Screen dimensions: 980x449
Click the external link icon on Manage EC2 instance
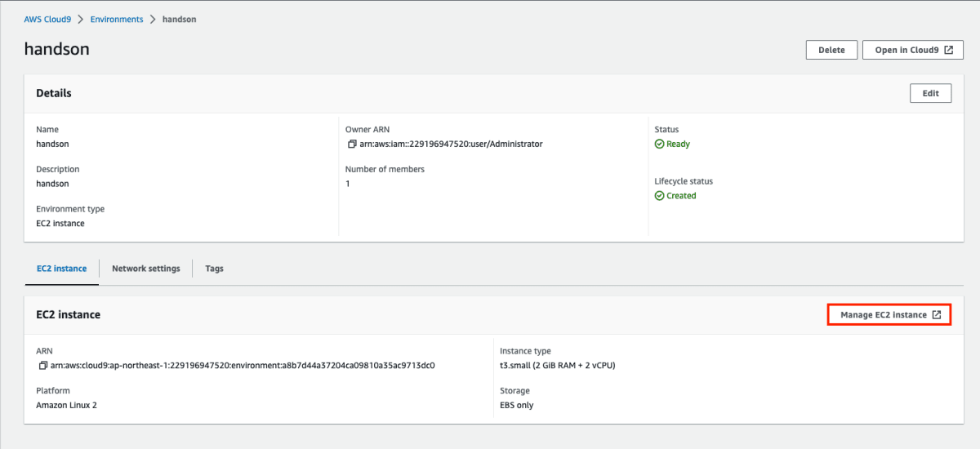937,315
